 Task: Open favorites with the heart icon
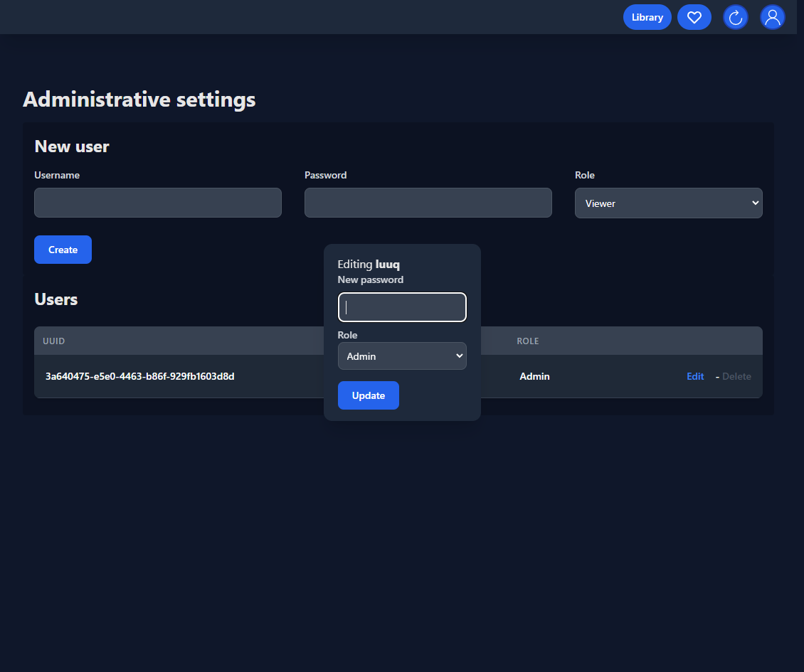694,18
